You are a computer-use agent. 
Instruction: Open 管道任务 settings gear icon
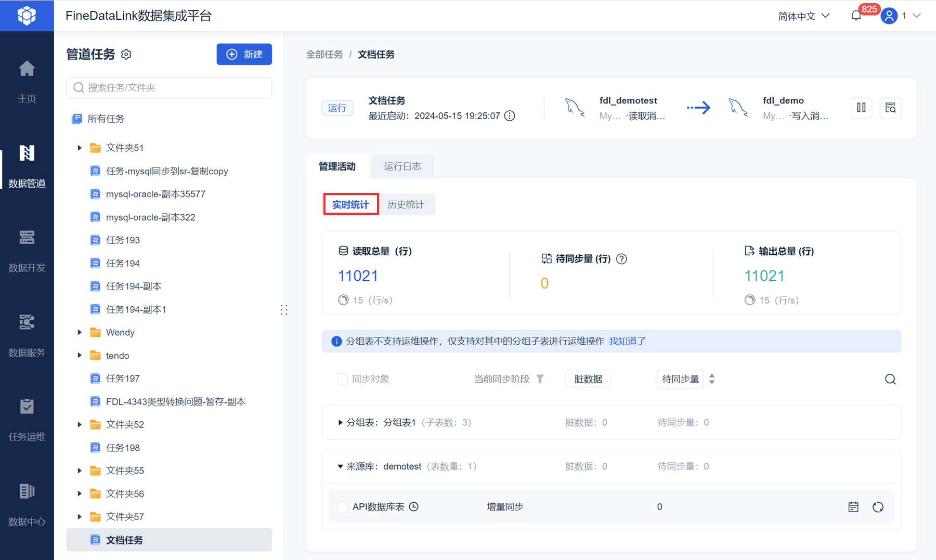click(126, 54)
